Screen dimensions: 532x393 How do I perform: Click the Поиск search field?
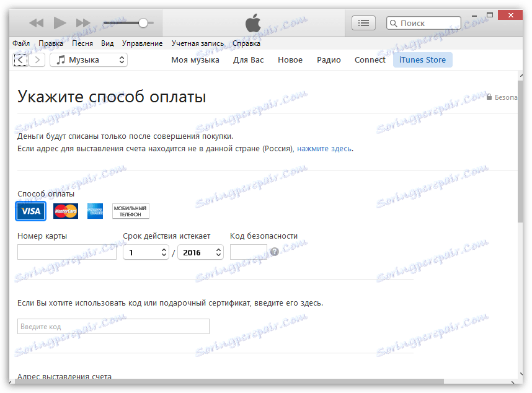coord(423,23)
